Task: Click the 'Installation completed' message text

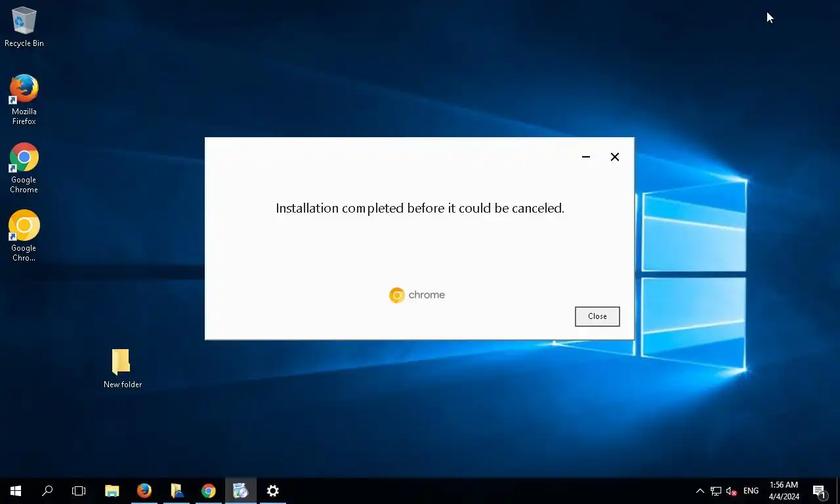Action: coord(420,208)
